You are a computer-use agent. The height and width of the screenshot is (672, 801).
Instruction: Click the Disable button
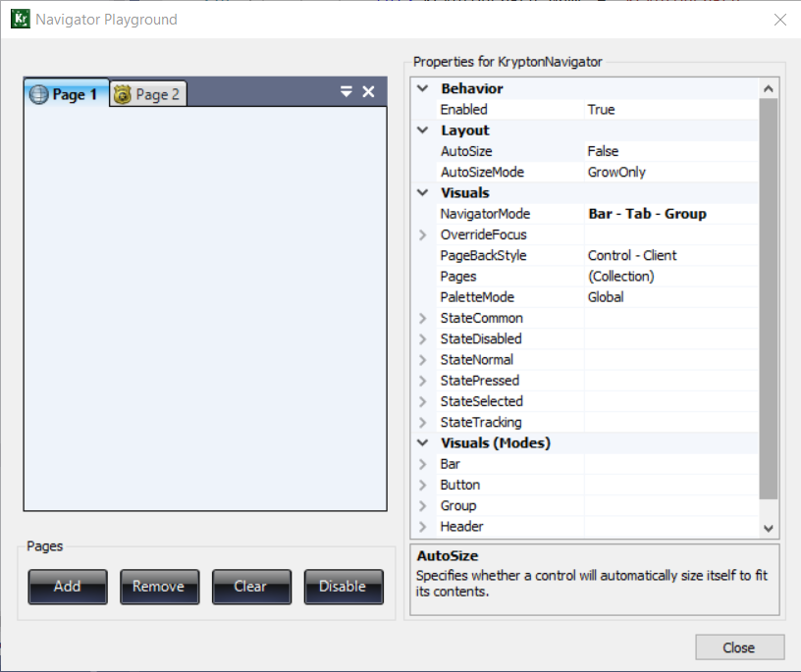[x=344, y=587]
